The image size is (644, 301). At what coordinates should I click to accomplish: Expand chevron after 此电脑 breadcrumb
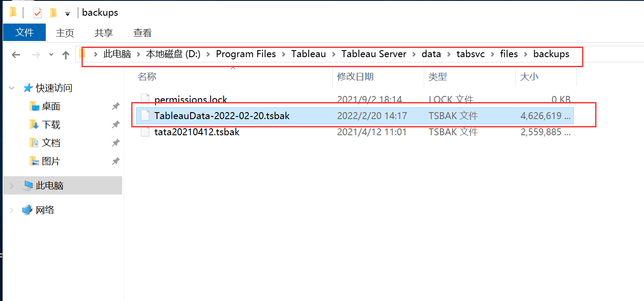click(139, 55)
